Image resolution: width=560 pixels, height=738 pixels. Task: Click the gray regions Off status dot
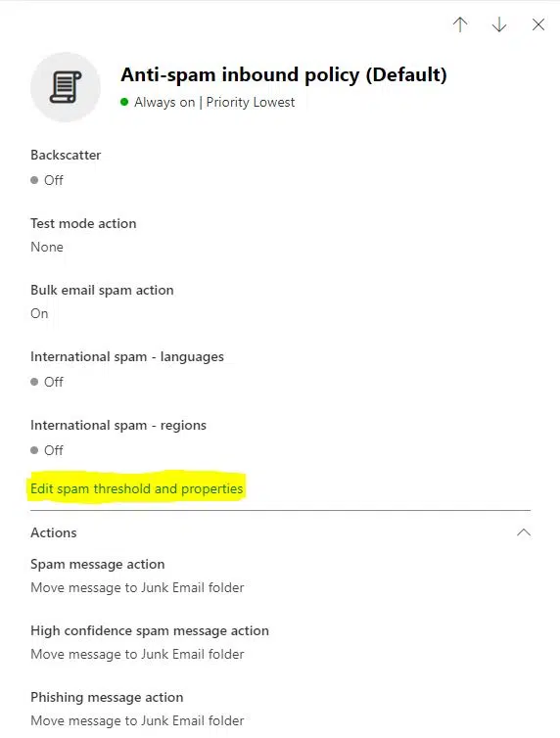(x=34, y=450)
